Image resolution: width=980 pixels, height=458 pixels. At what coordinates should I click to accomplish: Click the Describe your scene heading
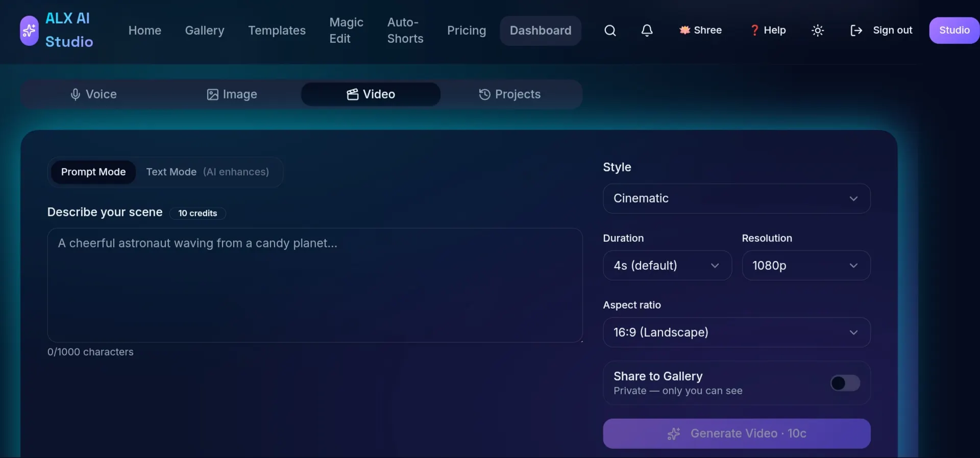tap(105, 212)
